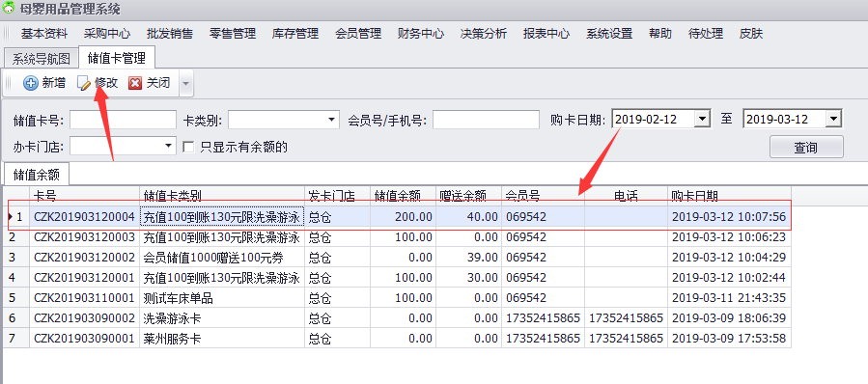Open the 财务中心 menu
Viewport: 868px width, 384px height.
click(x=421, y=34)
